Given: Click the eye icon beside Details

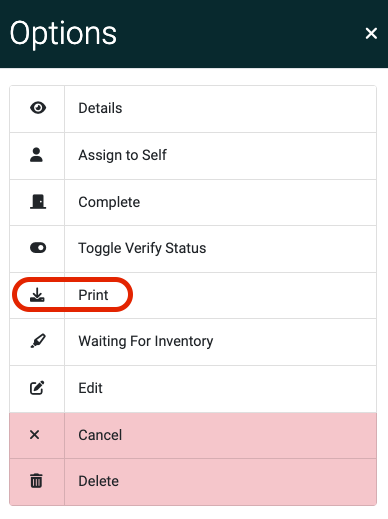Looking at the screenshot, I should click(x=38, y=108).
